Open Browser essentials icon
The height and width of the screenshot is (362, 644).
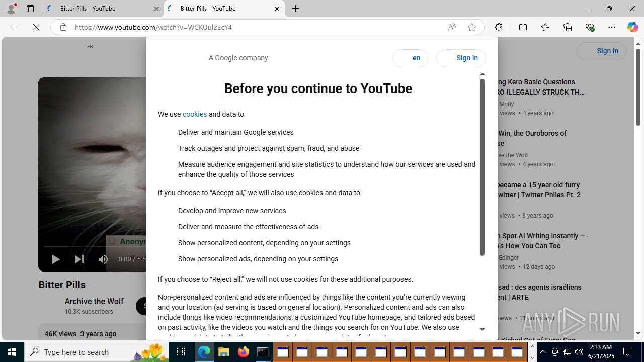pos(590,27)
